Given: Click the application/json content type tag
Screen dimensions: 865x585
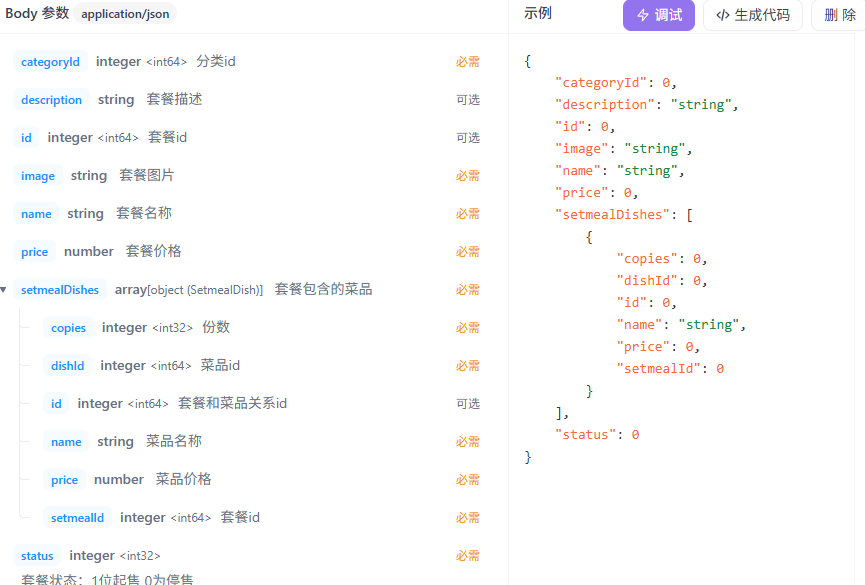Looking at the screenshot, I should 125,14.
